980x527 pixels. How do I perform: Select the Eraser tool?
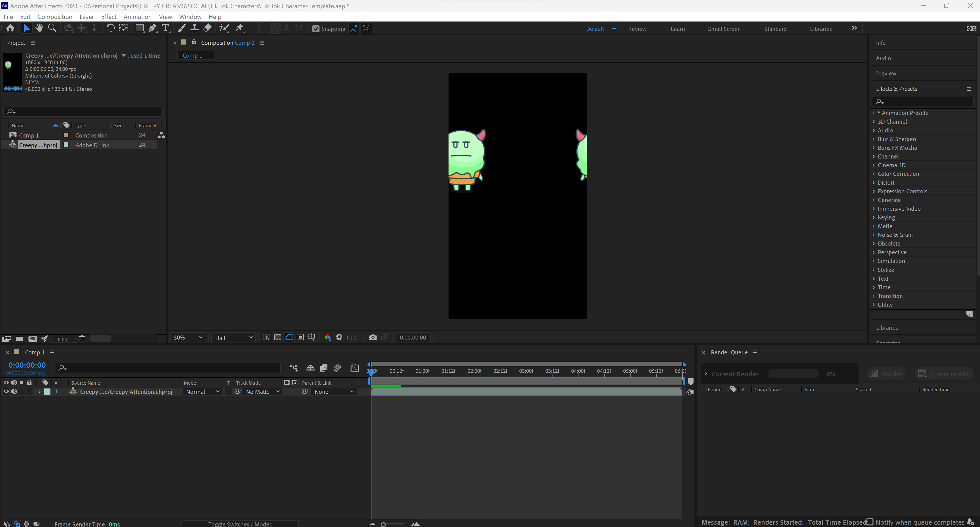point(207,28)
